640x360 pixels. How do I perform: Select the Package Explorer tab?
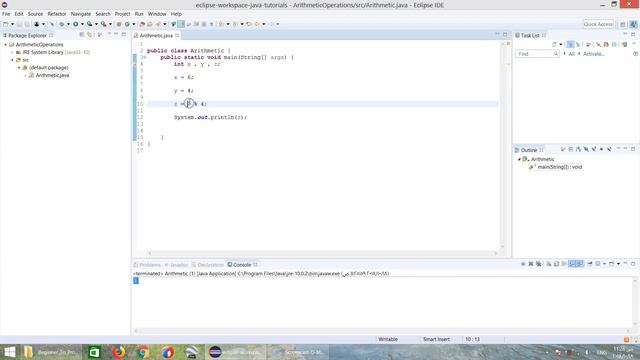27,36
